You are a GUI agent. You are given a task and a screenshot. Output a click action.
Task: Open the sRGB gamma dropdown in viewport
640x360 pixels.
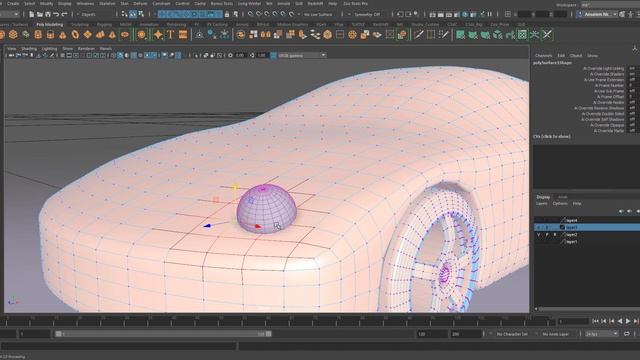click(x=302, y=55)
